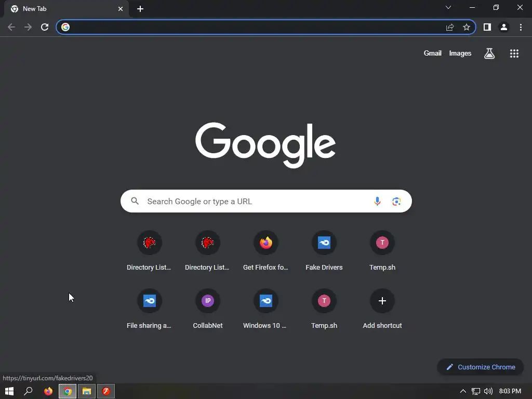Image resolution: width=532 pixels, height=399 pixels.
Task: Open the Get Firefox shortcut
Action: 265,251
